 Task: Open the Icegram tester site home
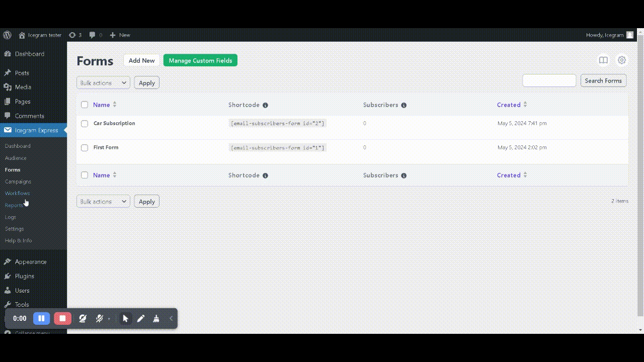(x=40, y=35)
